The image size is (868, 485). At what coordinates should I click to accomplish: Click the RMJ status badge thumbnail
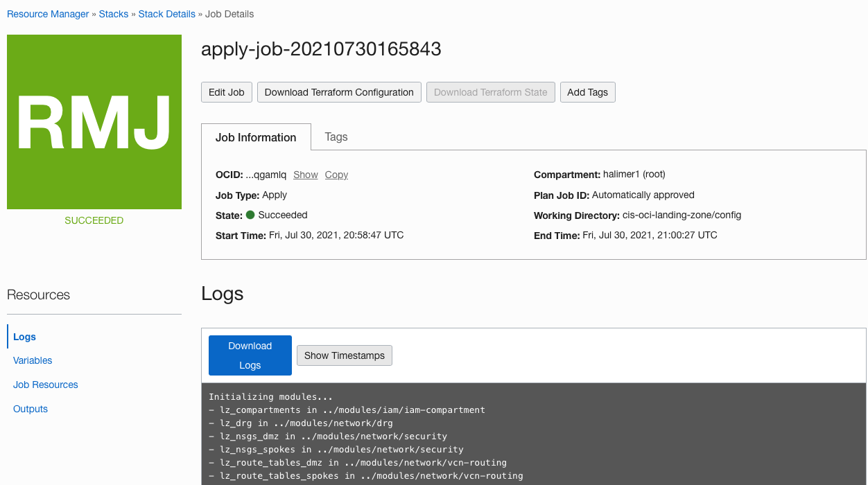click(x=94, y=121)
